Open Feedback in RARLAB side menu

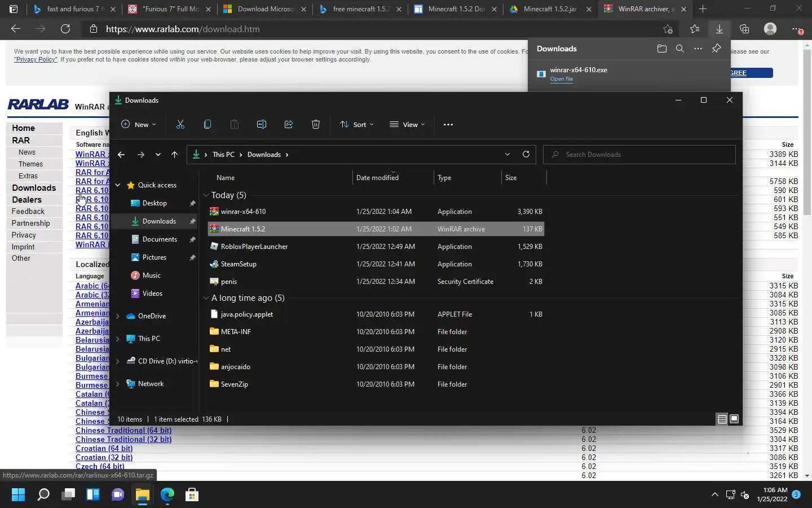pos(28,211)
